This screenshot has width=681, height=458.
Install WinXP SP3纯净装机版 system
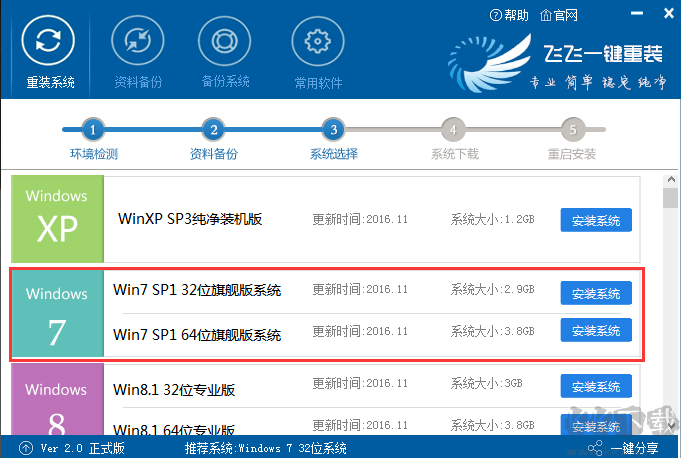[x=596, y=220]
